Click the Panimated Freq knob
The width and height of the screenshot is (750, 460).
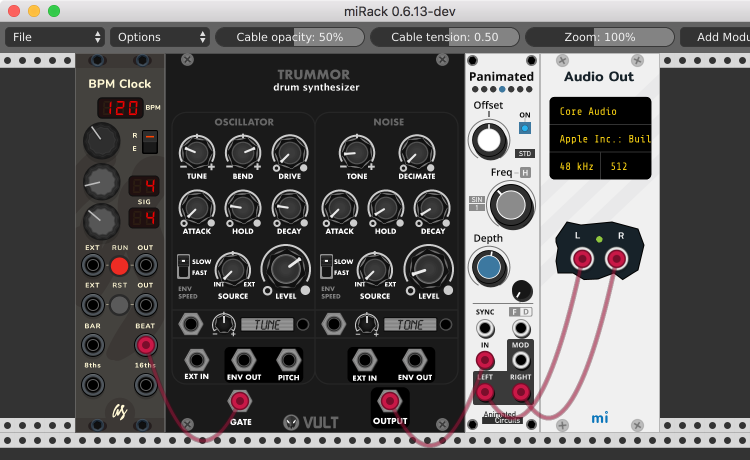(510, 205)
